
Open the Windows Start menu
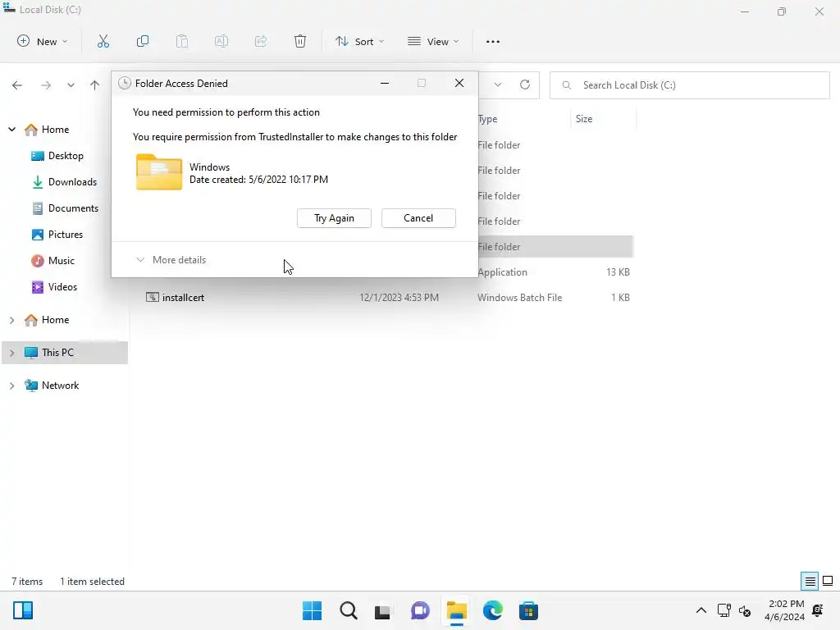tap(312, 610)
